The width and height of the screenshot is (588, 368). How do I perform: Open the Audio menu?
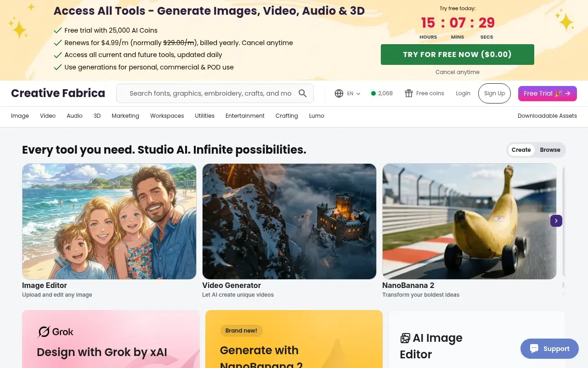pos(74,116)
